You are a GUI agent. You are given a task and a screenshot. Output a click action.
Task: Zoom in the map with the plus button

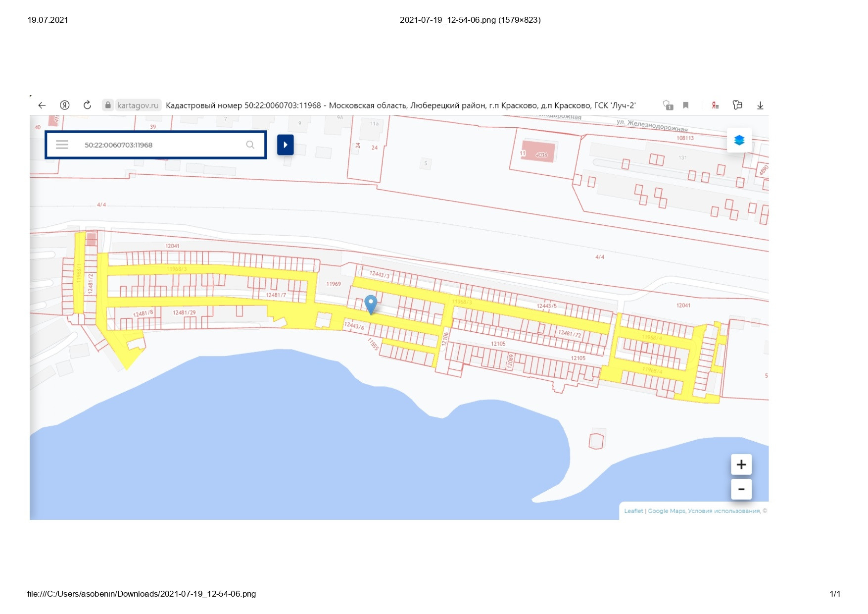pyautogui.click(x=741, y=464)
